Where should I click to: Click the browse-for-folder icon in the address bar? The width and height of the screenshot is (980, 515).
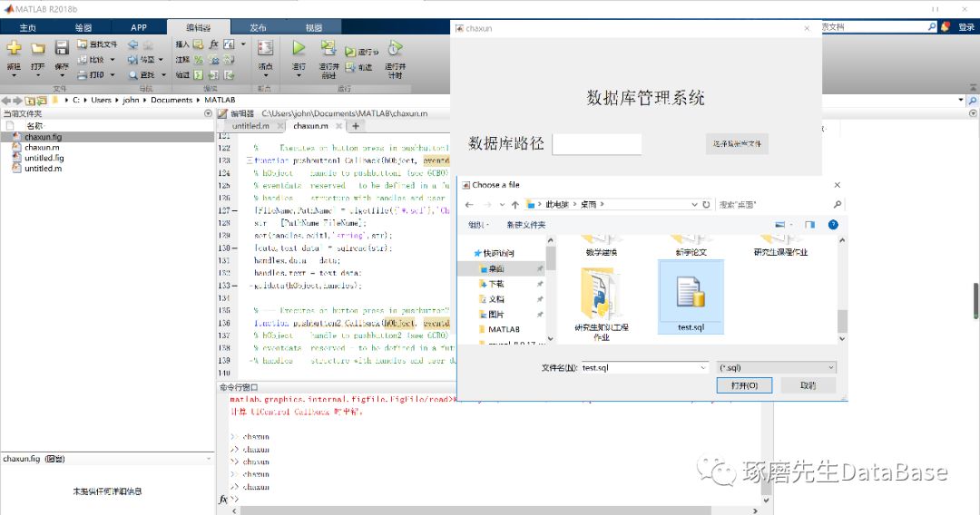(x=41, y=100)
